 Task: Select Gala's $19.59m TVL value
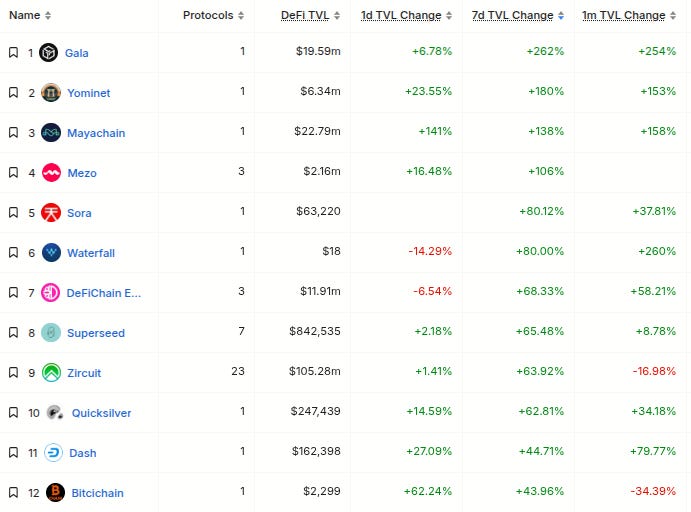(x=318, y=51)
